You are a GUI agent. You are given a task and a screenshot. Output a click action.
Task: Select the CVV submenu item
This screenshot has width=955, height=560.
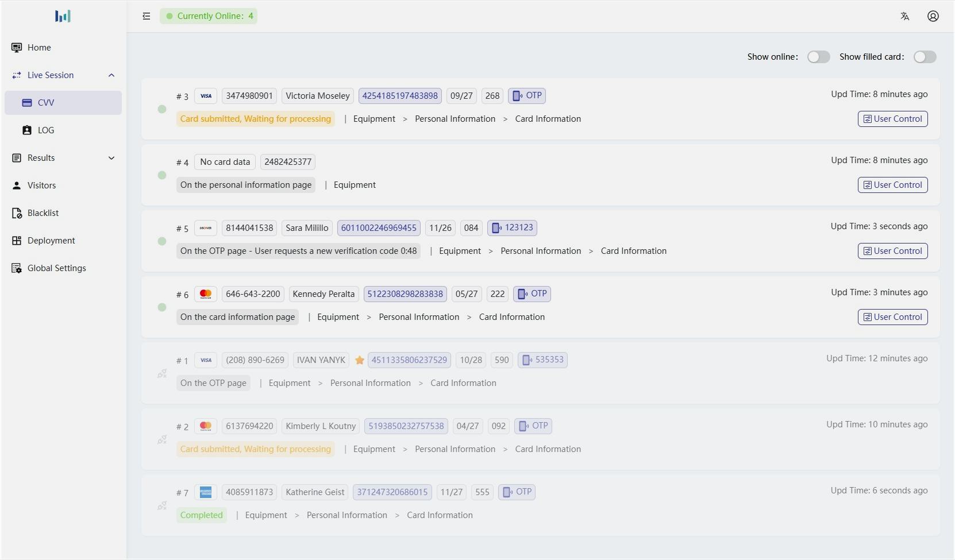[63, 103]
